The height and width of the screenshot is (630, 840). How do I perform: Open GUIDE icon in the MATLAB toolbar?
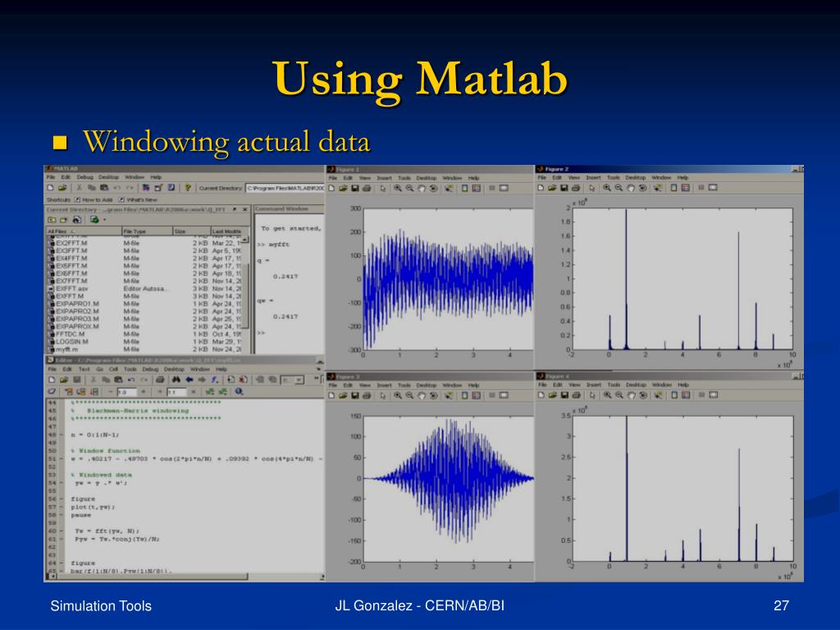(158, 188)
